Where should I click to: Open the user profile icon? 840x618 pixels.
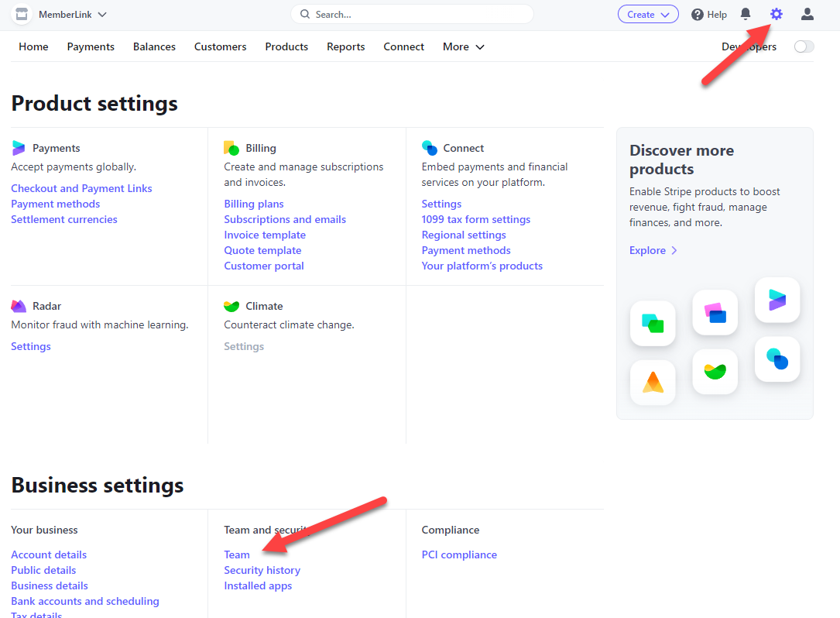807,15
